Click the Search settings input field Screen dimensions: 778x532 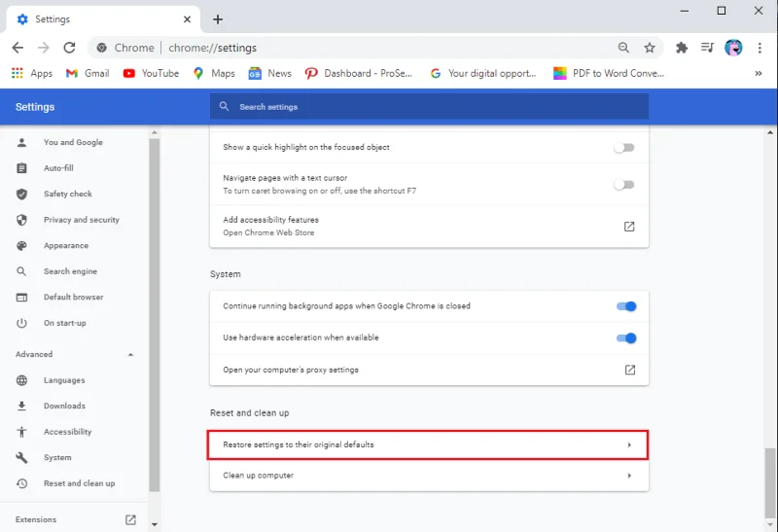pyautogui.click(x=429, y=107)
